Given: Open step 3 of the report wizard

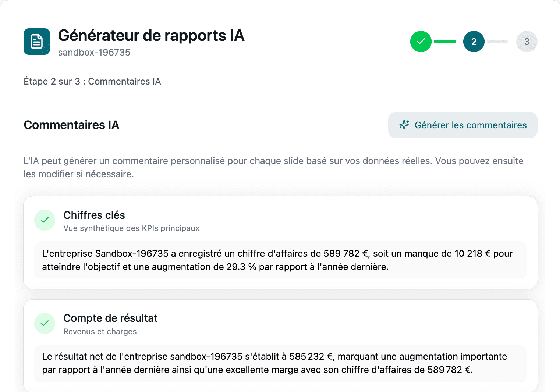Looking at the screenshot, I should point(527,42).
